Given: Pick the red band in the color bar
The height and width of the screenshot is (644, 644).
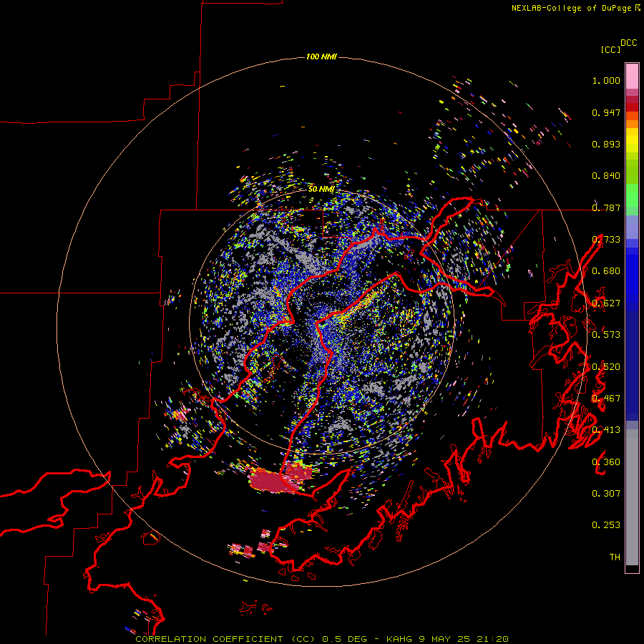Looking at the screenshot, I should 632,107.
